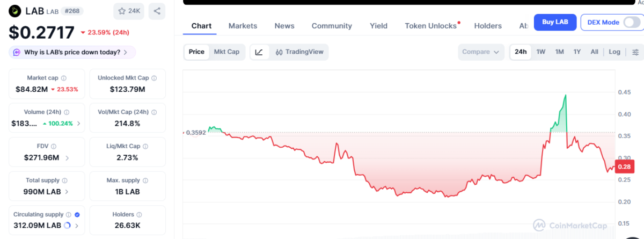Viewport: 644px width, 239px height.
Task: Expand the Volume (24h) details chevron
Action: click(79, 124)
